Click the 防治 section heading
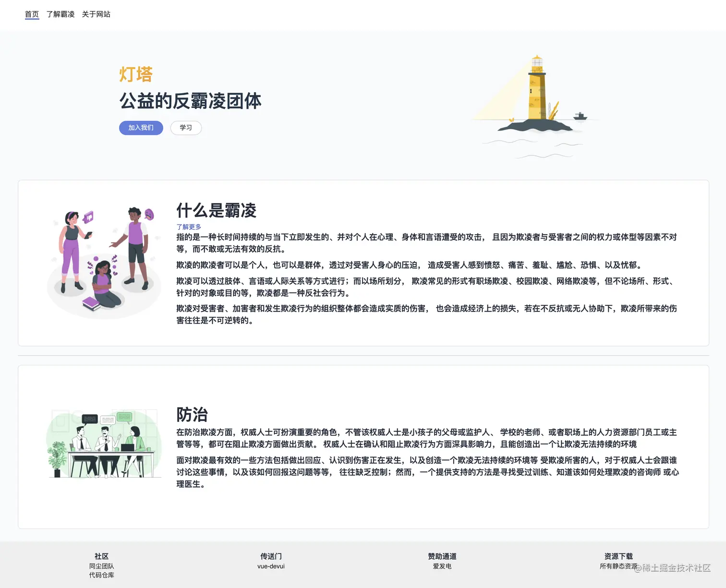Image resolution: width=726 pixels, height=588 pixels. [192, 414]
